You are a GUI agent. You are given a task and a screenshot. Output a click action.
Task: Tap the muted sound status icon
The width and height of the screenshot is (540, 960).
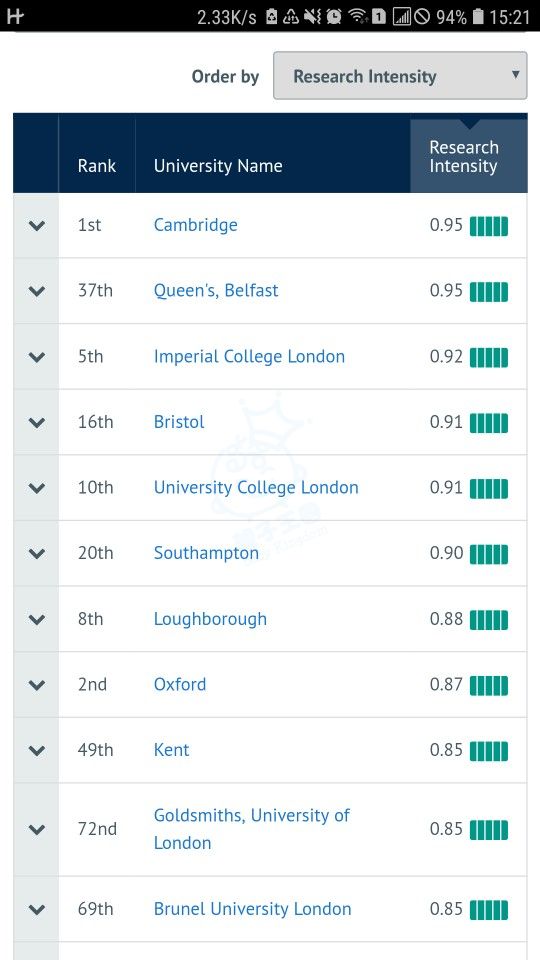[312, 17]
